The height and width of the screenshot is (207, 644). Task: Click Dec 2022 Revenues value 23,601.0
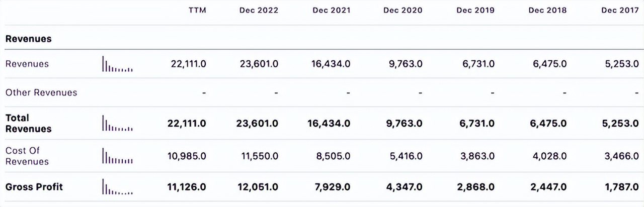tap(260, 64)
